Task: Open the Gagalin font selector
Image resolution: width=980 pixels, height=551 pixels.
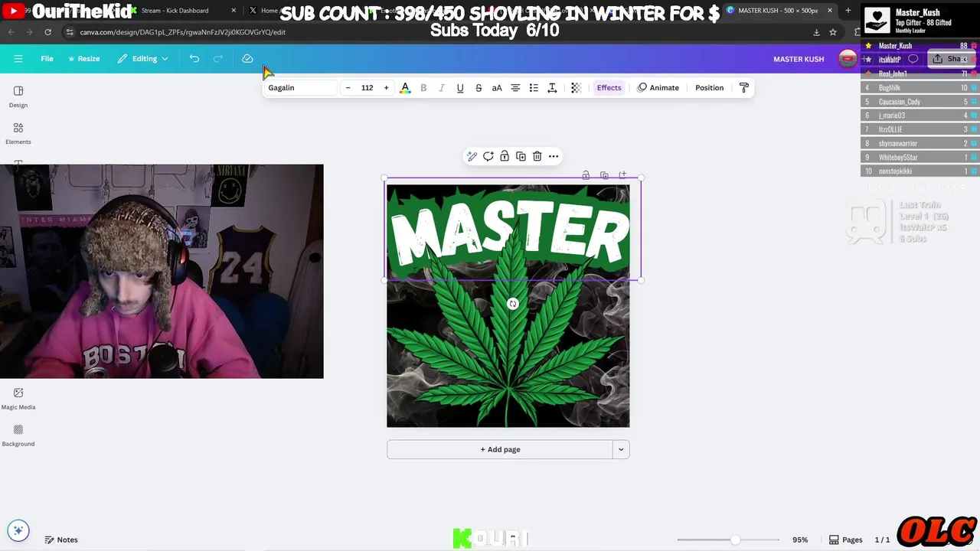Action: pos(300,88)
